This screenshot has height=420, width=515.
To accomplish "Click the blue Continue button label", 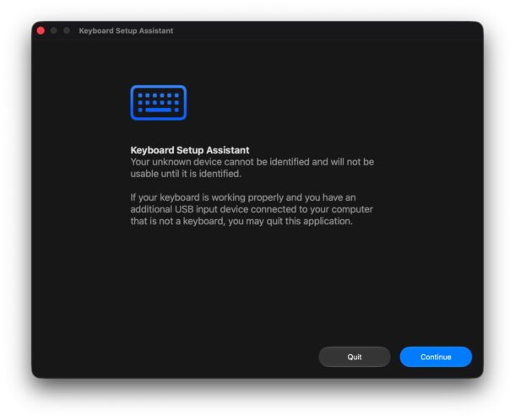I will click(436, 357).
